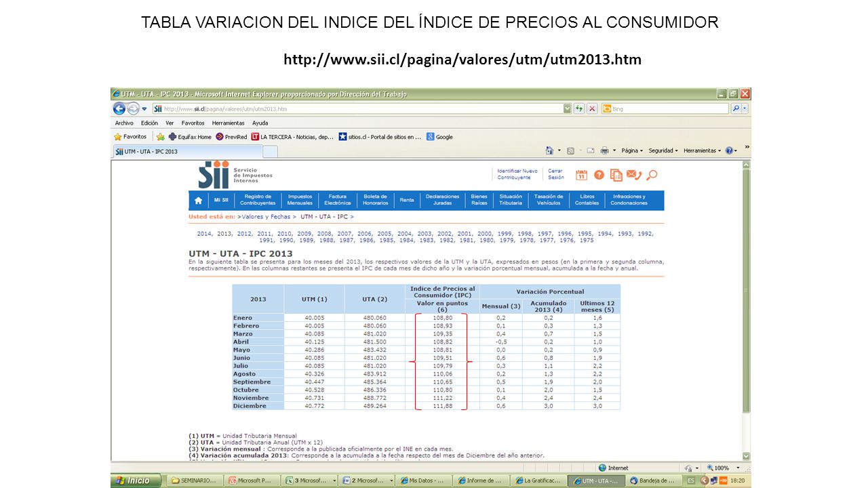This screenshot has width=868, height=488.
Task: Open the 2014 year link
Action: click(204, 234)
